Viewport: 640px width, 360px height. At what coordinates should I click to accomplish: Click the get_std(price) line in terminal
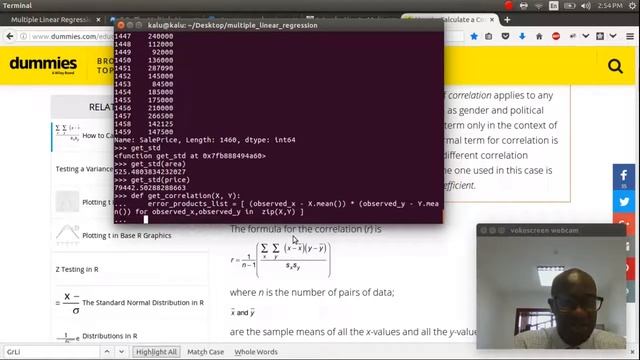click(152, 180)
